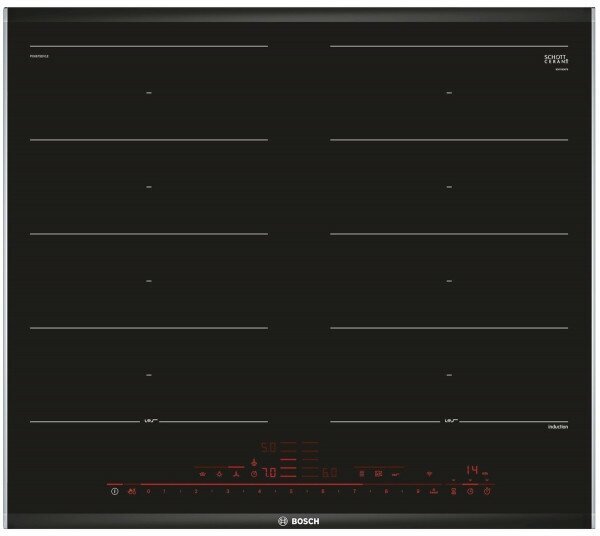Activate the childproof lock icon
The image size is (600, 536).
[x=132, y=491]
